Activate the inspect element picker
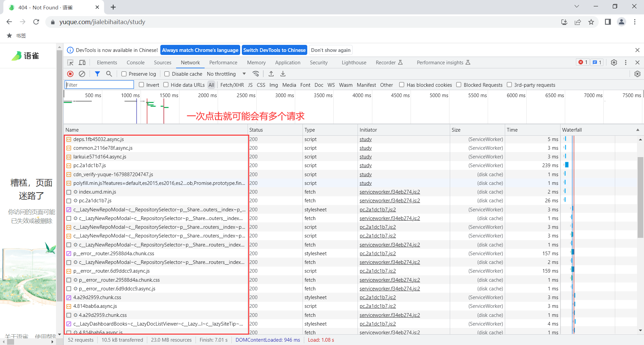Screen dimensions: 644x345 pos(70,62)
